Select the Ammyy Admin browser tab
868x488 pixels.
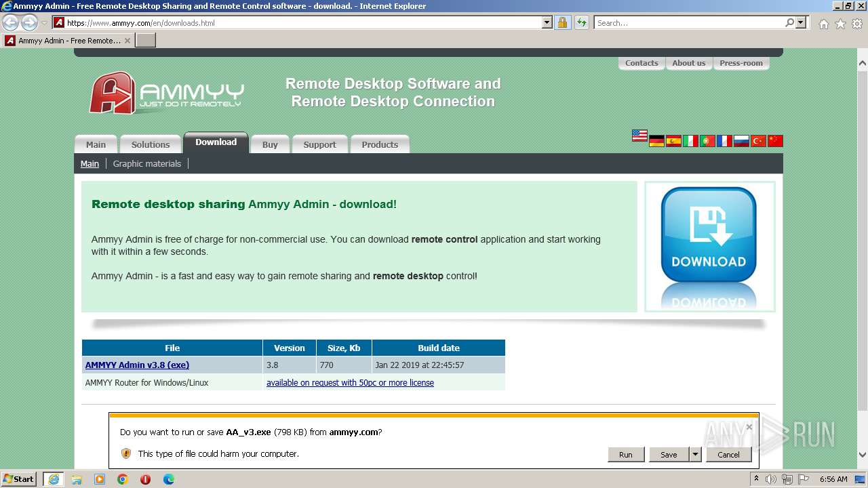(x=68, y=41)
